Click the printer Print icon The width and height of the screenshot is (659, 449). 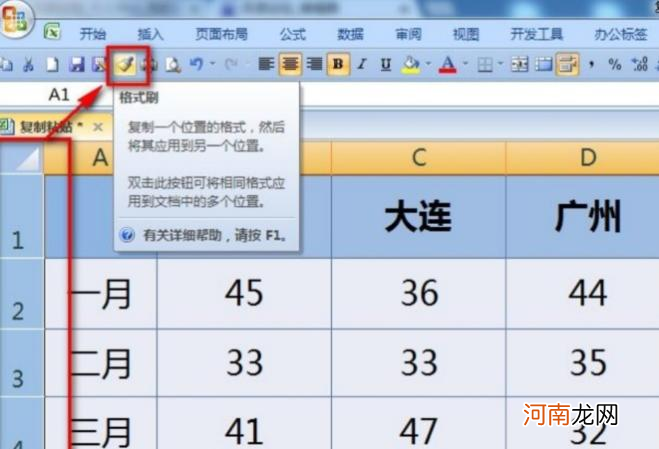pyautogui.click(x=149, y=64)
